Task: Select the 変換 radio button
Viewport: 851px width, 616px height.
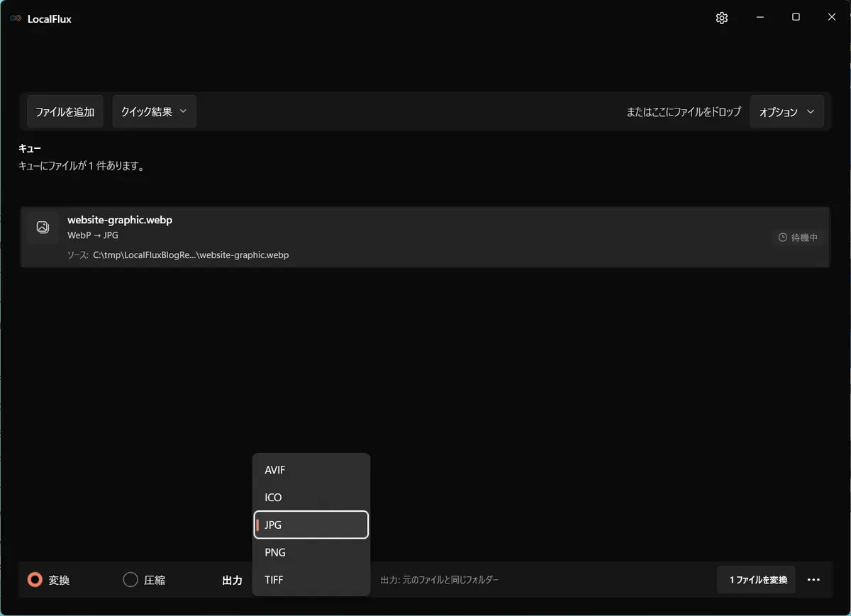Action: 35,580
